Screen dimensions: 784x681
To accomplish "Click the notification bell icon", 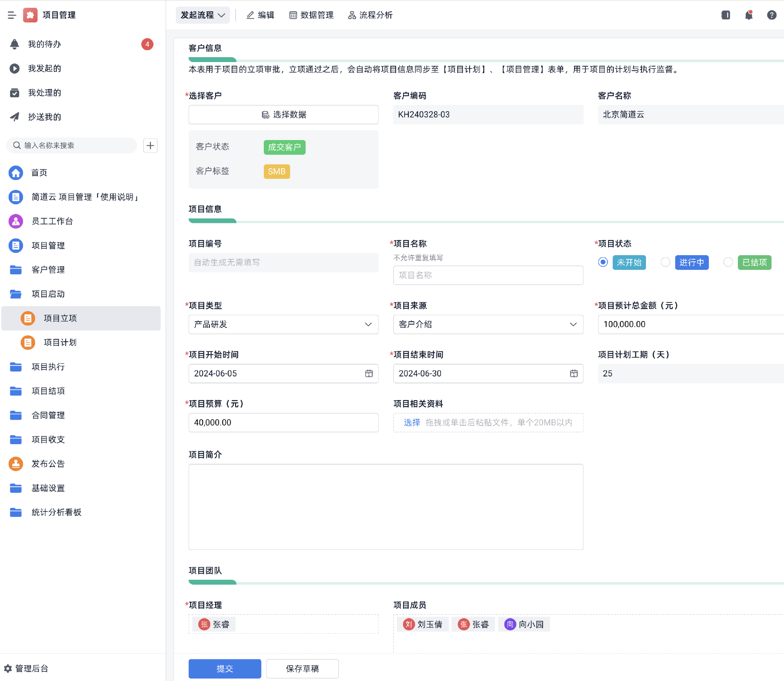I will pos(748,15).
